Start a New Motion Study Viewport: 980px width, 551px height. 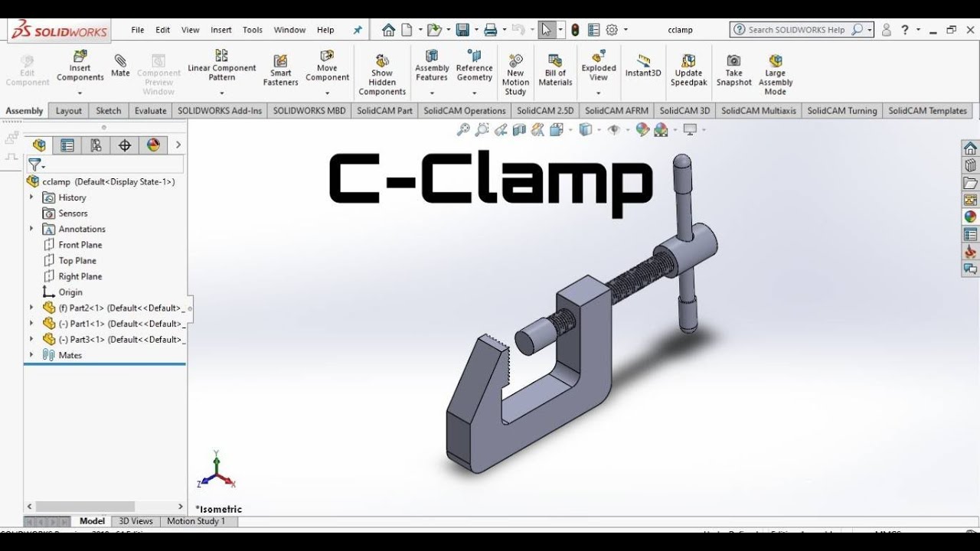pos(515,74)
